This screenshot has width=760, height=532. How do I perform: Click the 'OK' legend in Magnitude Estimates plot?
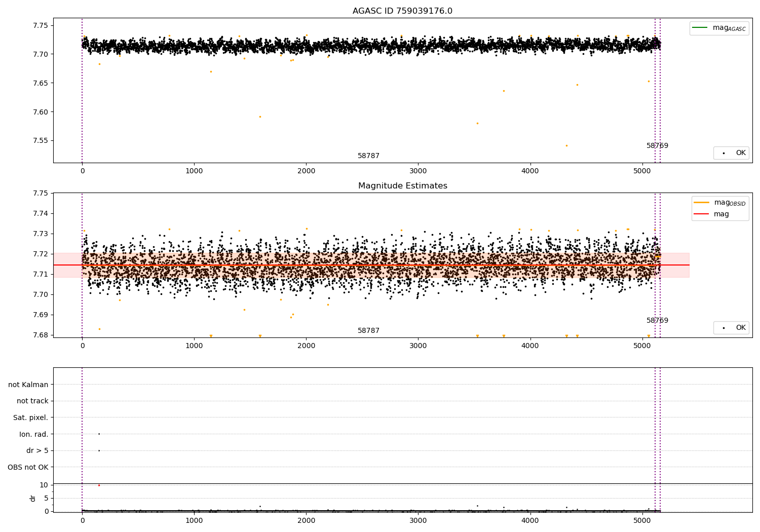[731, 328]
